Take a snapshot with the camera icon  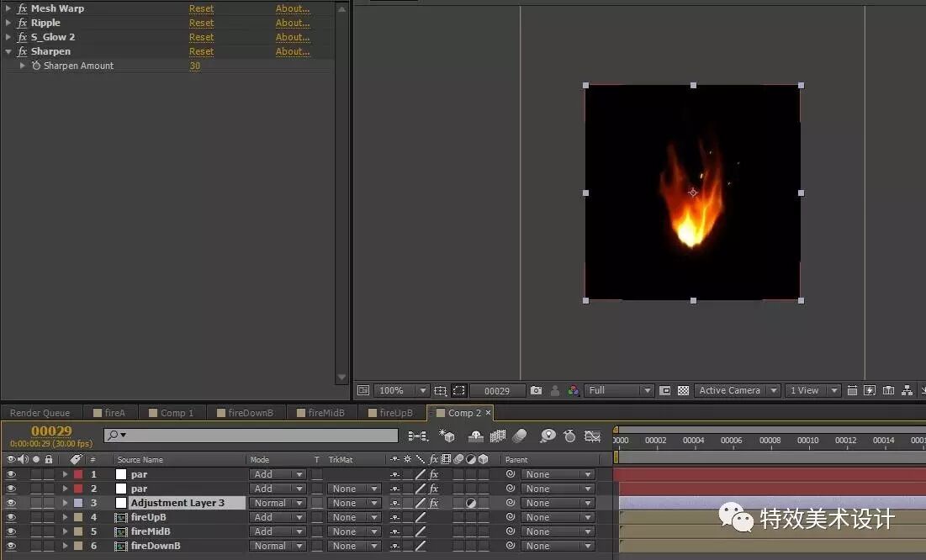[x=536, y=390]
